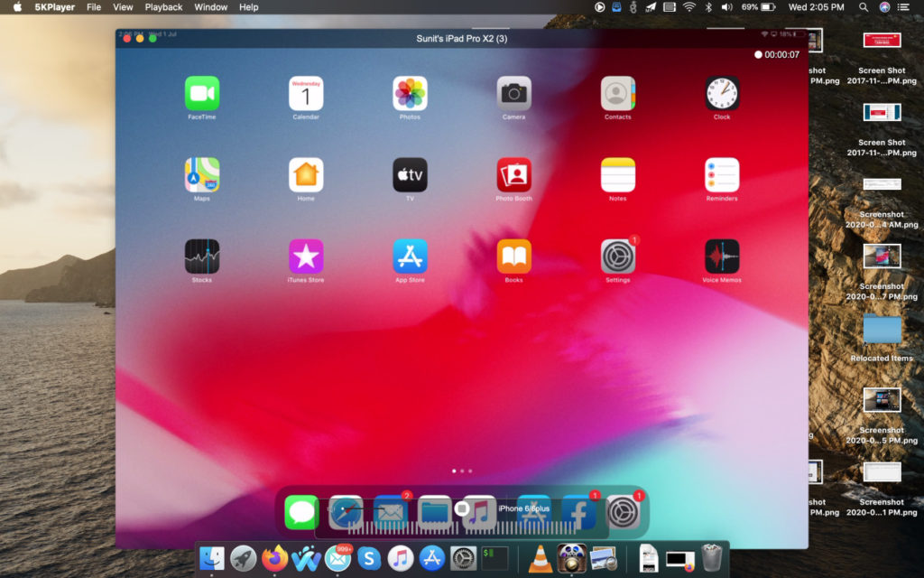Viewport: 924px width, 578px height.
Task: Open the 5KPlayer application menu
Action: click(55, 7)
